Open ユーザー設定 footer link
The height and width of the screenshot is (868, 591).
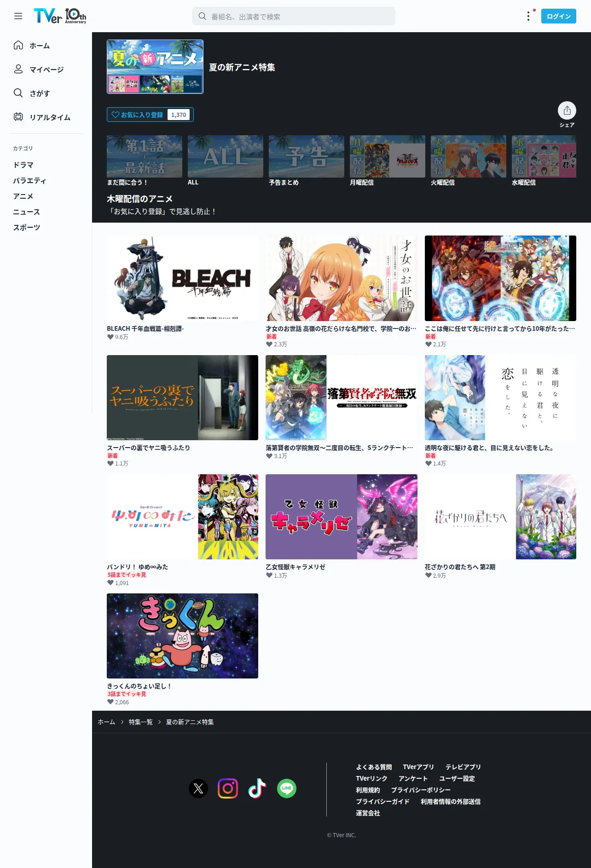pyautogui.click(x=457, y=778)
